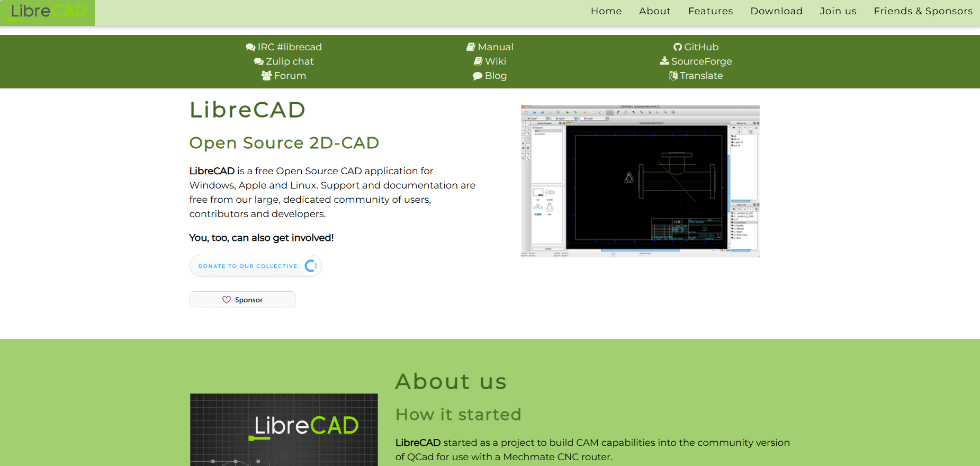Open the Download menu item

[776, 11]
